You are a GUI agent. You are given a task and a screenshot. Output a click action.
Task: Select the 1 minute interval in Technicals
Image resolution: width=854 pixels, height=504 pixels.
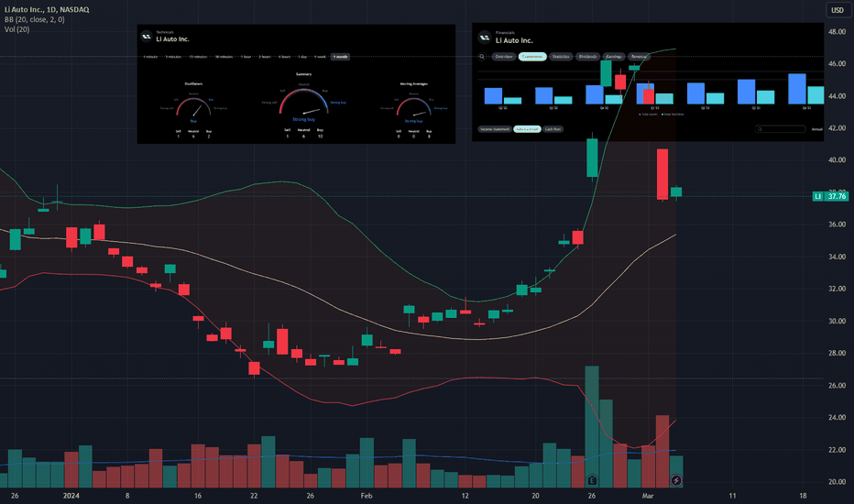(150, 57)
